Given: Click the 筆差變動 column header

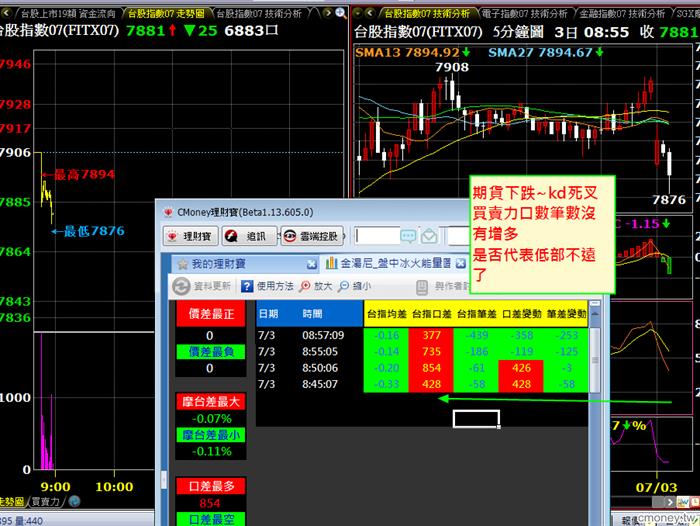Looking at the screenshot, I should [567, 314].
